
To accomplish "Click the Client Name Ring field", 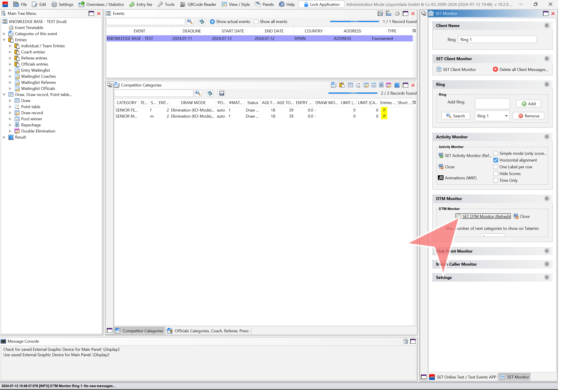I will (x=497, y=39).
